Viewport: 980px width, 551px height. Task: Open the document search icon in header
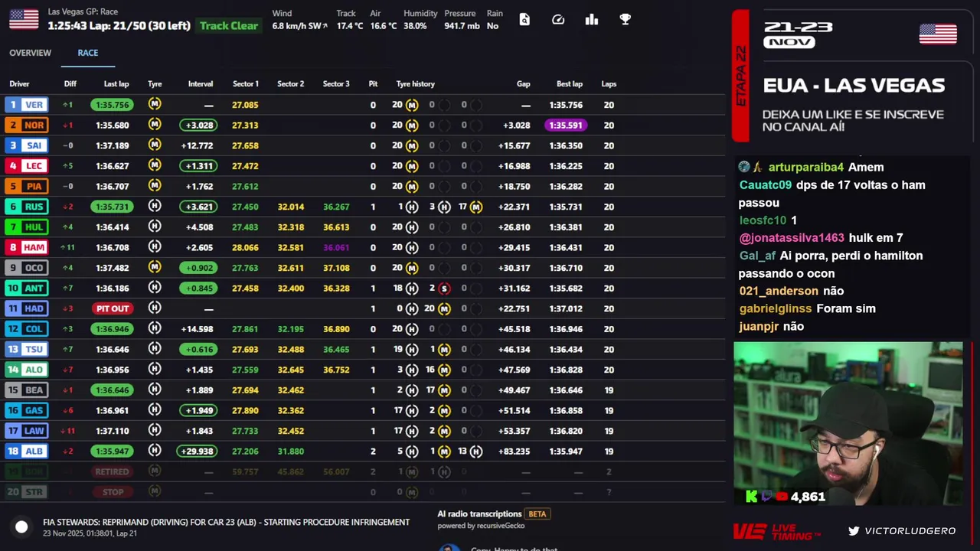point(524,20)
